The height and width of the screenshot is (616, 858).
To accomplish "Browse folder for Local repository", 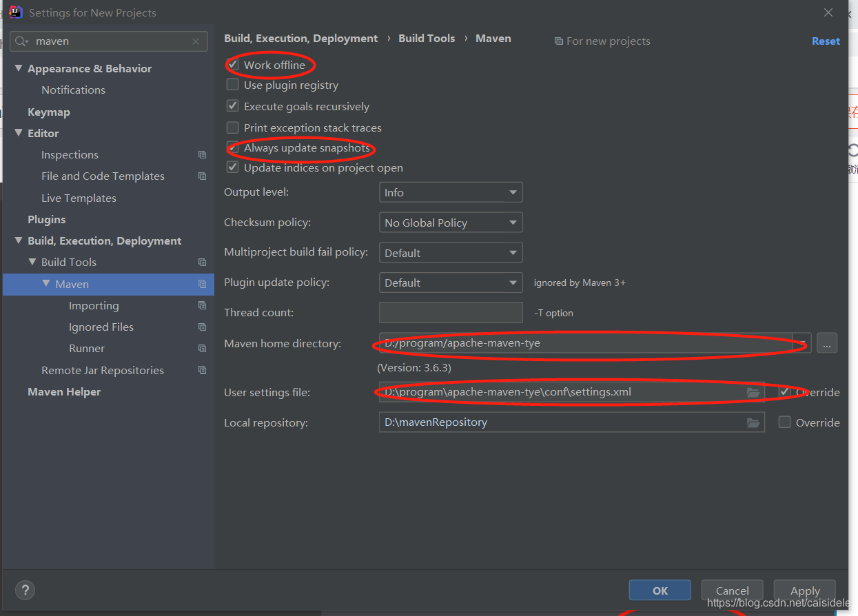I will [x=753, y=422].
